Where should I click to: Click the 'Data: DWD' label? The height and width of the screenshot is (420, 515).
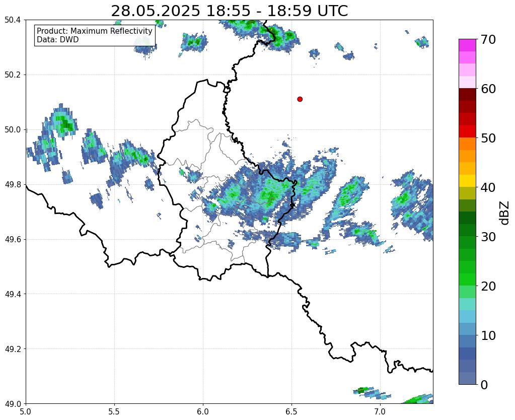(58, 39)
